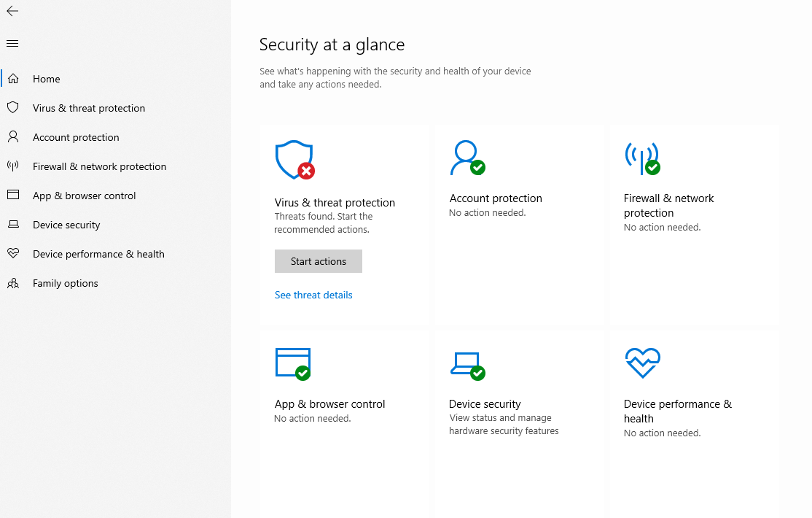The image size is (812, 518).
Task: Click the large Account protection person icon
Action: click(467, 158)
